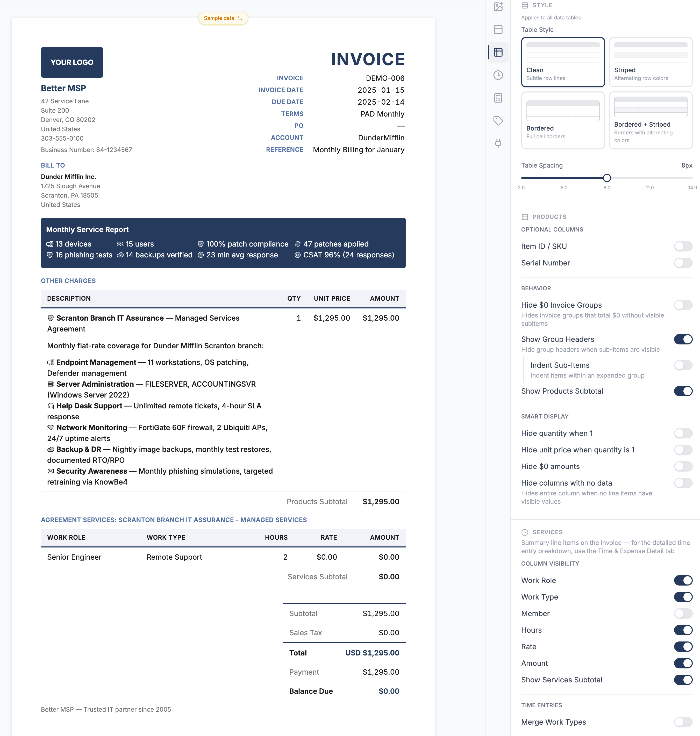Choose the Bordered + Striped table style
The width and height of the screenshot is (700, 736).
pos(650,120)
